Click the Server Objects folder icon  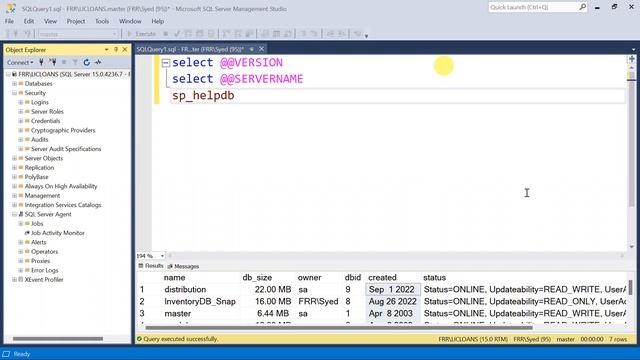tap(21, 158)
